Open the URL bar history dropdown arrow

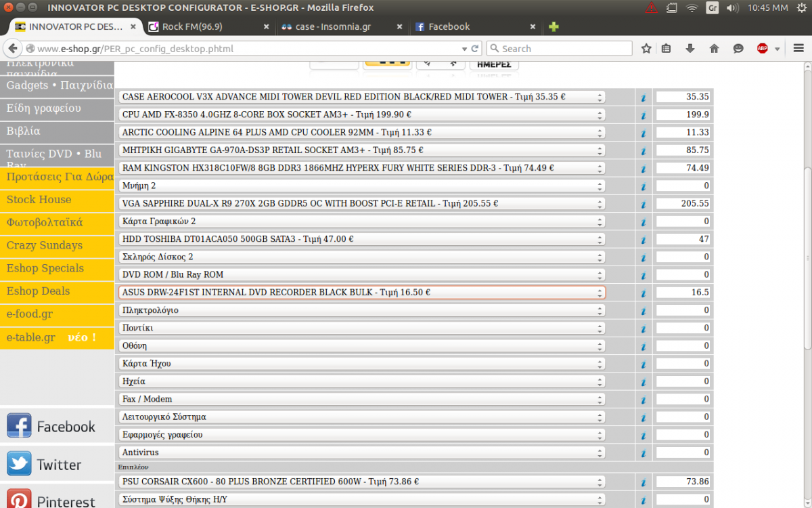(x=464, y=49)
